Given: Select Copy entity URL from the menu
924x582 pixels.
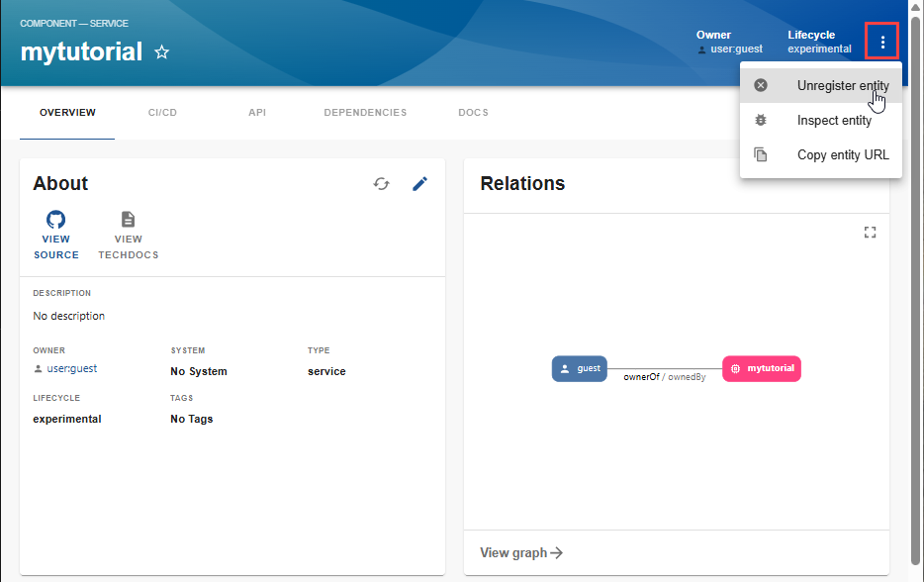Looking at the screenshot, I should pyautogui.click(x=843, y=154).
